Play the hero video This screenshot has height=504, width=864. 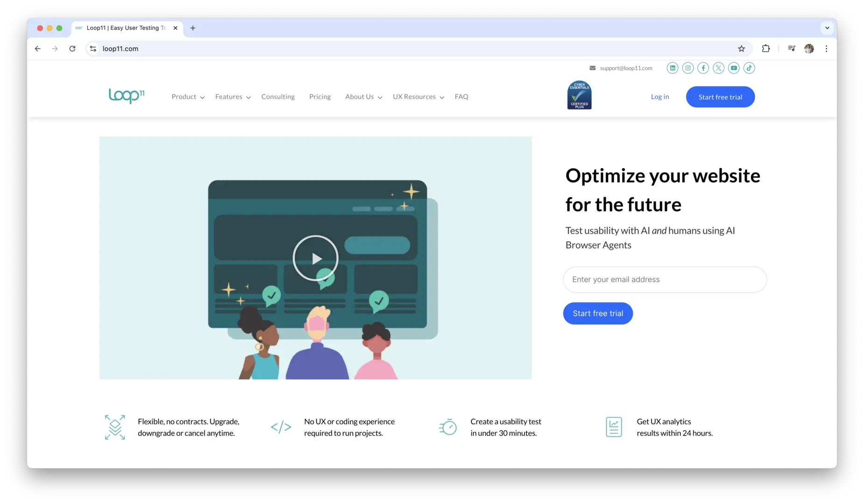(316, 258)
